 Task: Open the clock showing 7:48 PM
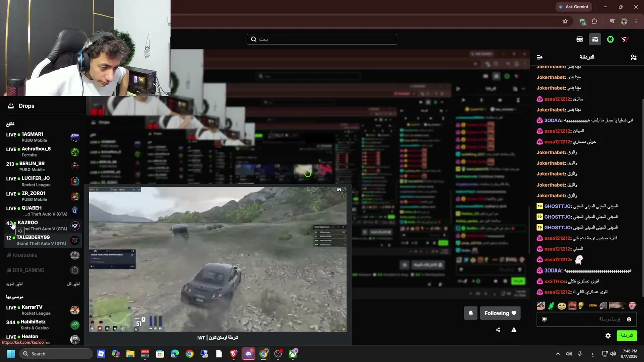pos(630,354)
